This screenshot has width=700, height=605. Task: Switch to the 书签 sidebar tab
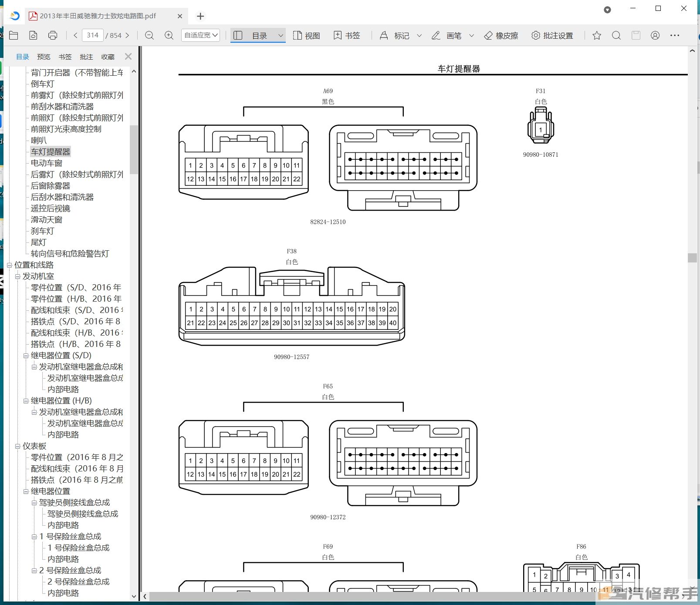point(65,57)
